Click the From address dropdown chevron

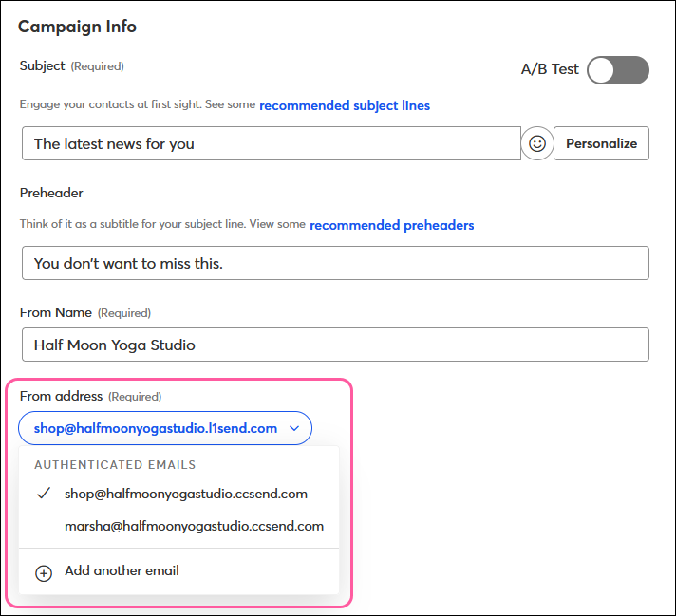[x=294, y=428]
